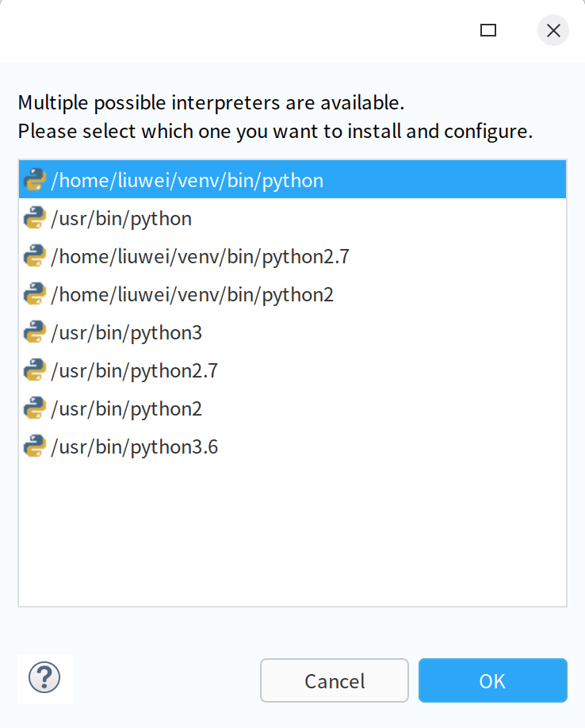Image resolution: width=585 pixels, height=728 pixels.
Task: Select the /usr/bin/python interpreter entry
Action: click(121, 218)
